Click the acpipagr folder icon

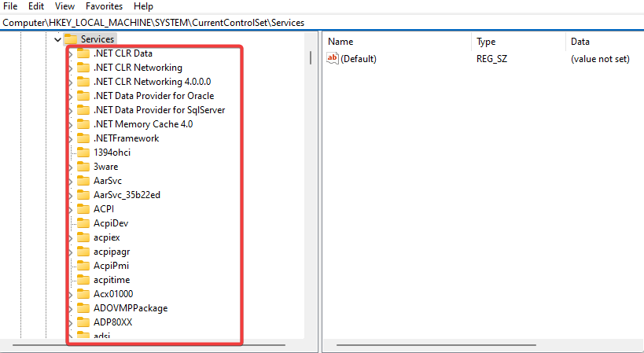click(x=83, y=252)
